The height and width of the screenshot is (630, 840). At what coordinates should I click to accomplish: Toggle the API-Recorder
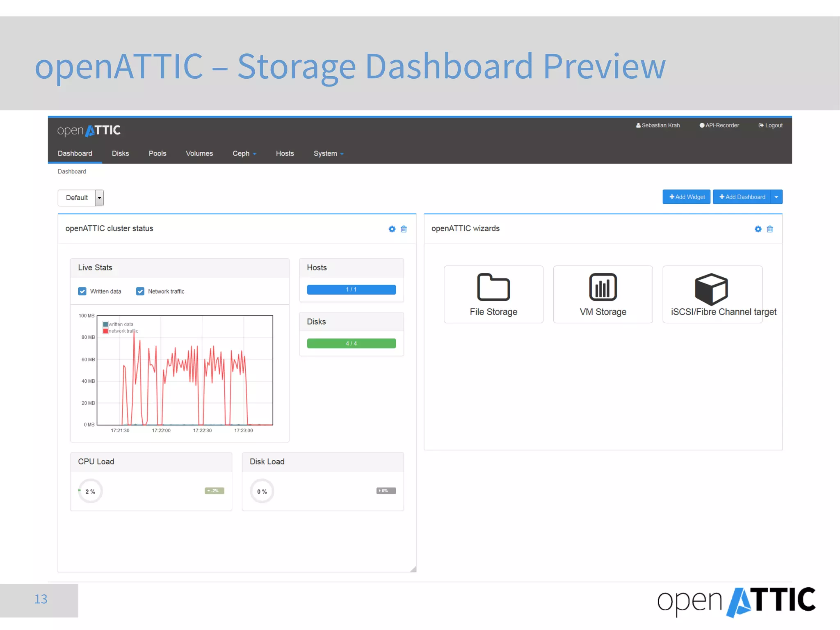pos(719,126)
